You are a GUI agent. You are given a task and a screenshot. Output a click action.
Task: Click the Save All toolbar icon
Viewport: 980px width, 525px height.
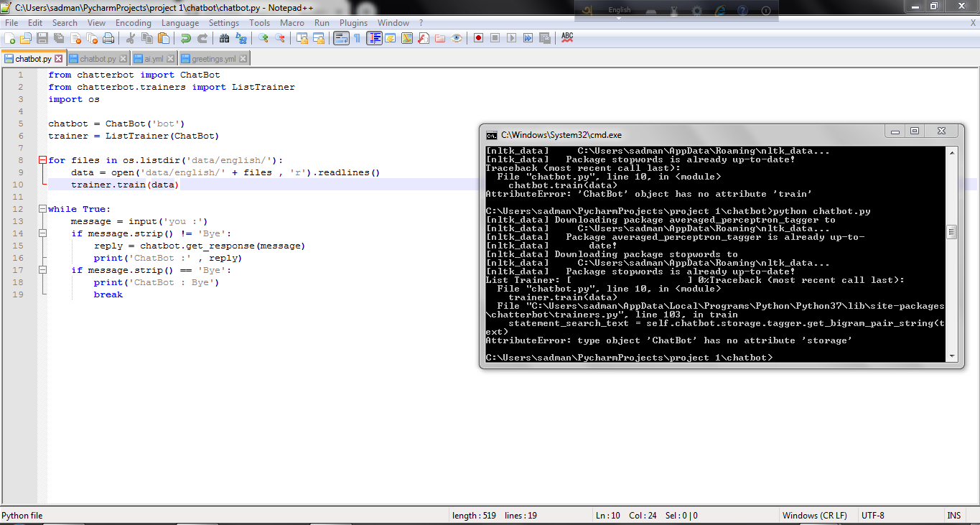[x=59, y=37]
